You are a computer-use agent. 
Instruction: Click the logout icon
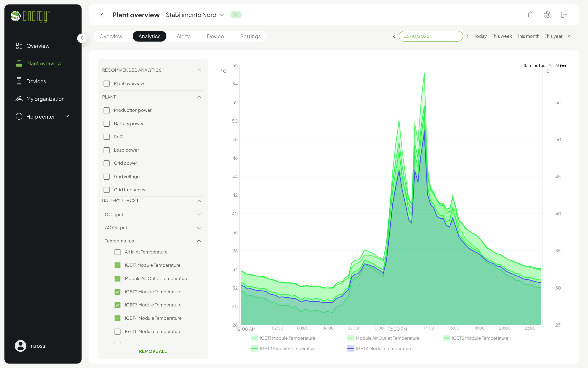point(564,15)
